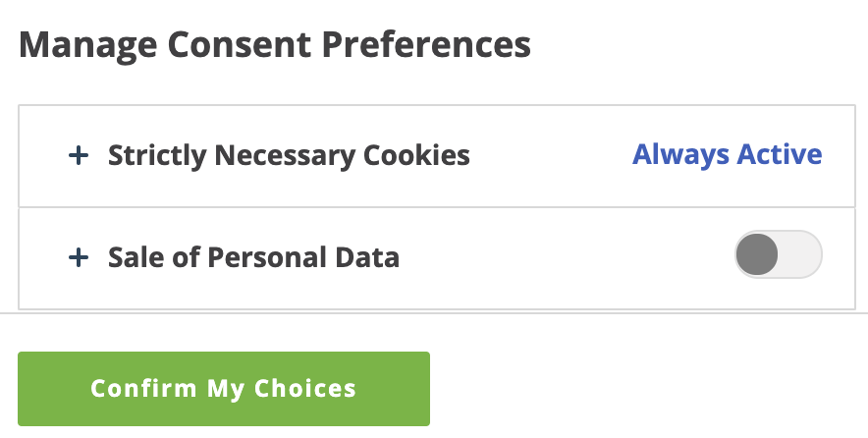Click the gray knob of the toggle switch
This screenshot has width=868, height=438.
coord(757,256)
